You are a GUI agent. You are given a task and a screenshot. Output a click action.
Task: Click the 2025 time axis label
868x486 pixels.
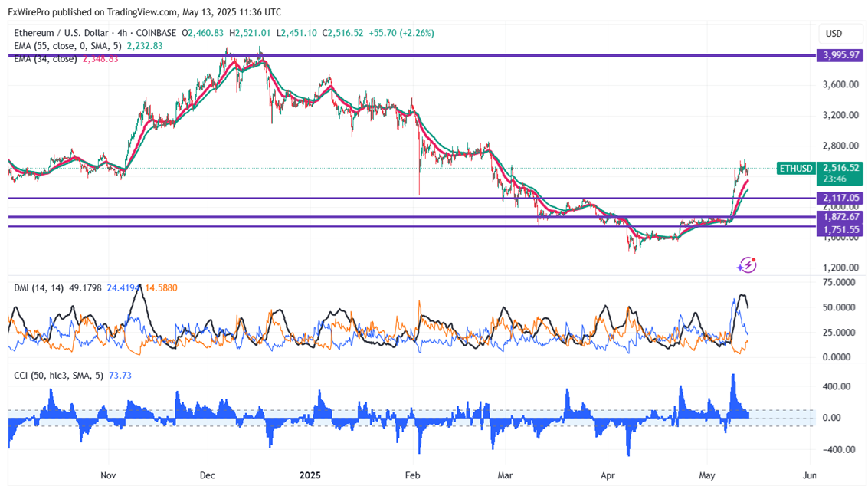[310, 475]
